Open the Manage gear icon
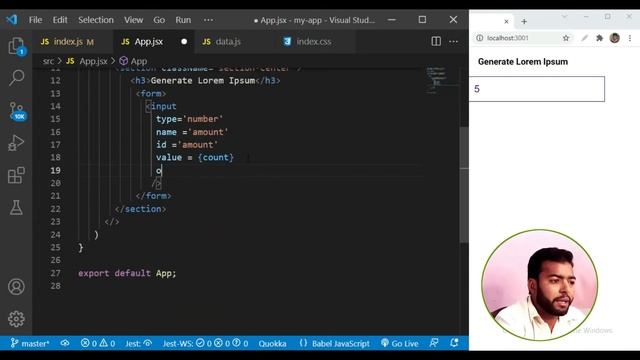Viewport: 640px width, 360px height. pos(16,319)
